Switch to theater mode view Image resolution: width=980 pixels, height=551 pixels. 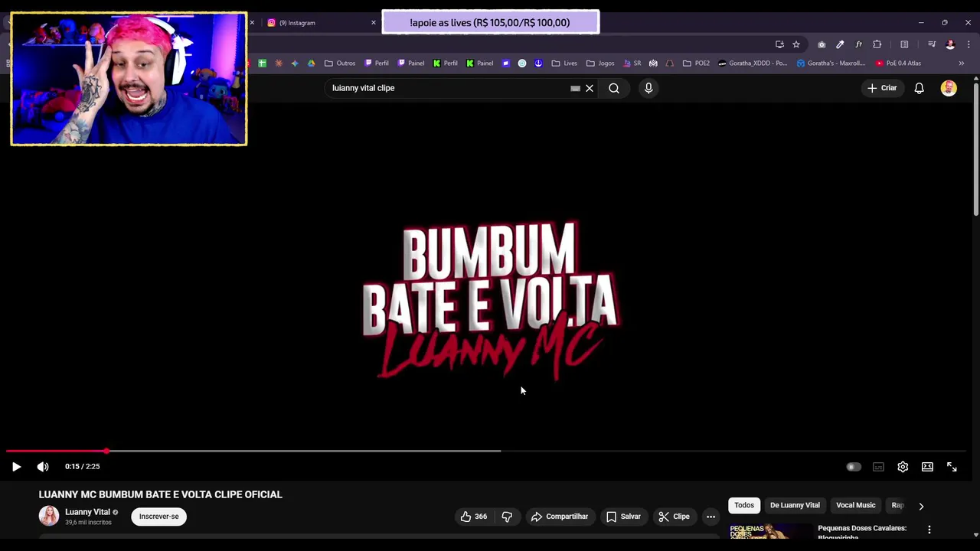click(x=927, y=467)
